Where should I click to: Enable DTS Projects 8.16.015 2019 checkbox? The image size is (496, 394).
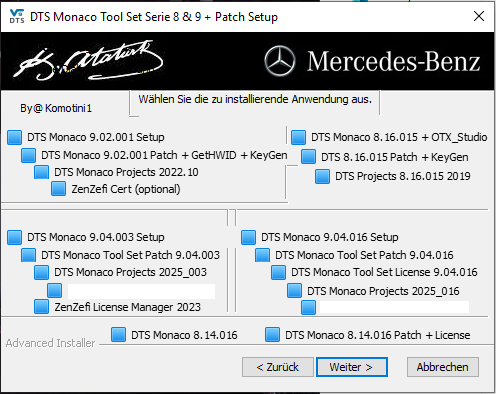[x=322, y=176]
